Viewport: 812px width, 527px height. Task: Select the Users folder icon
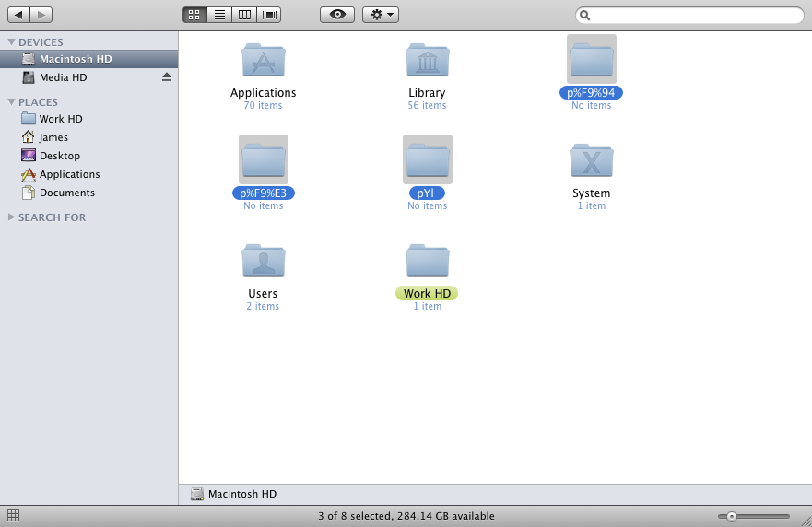[264, 261]
